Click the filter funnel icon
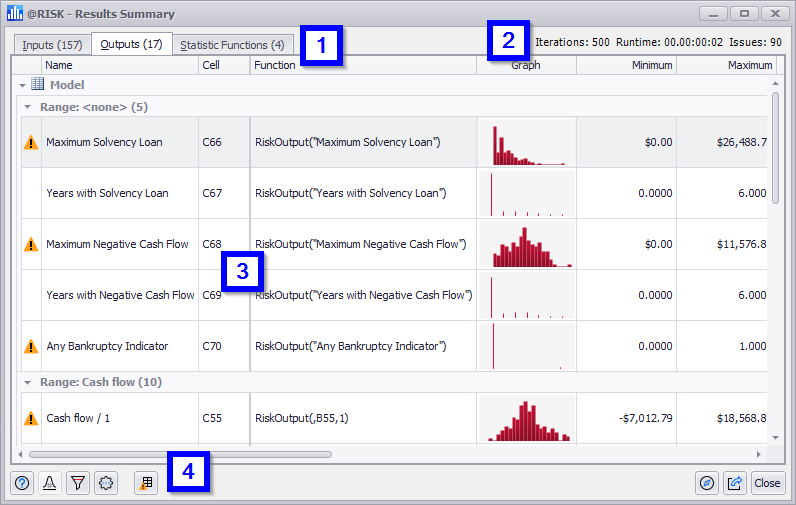Image resolution: width=796 pixels, height=505 pixels. point(78,483)
